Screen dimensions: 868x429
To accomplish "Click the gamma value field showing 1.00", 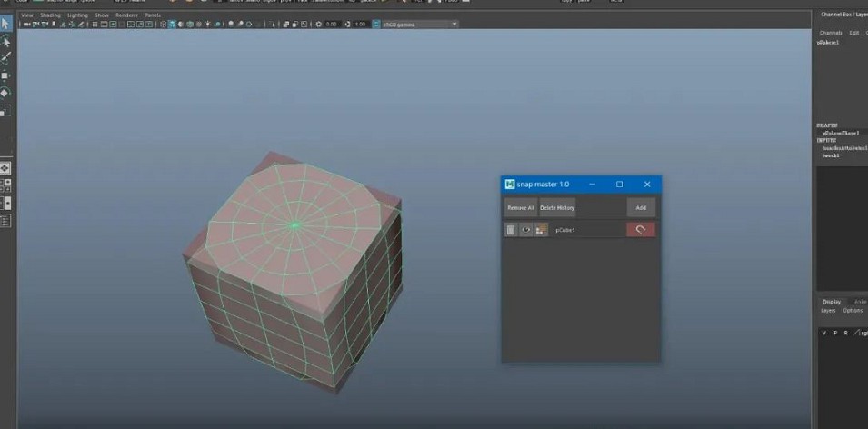I will (360, 25).
